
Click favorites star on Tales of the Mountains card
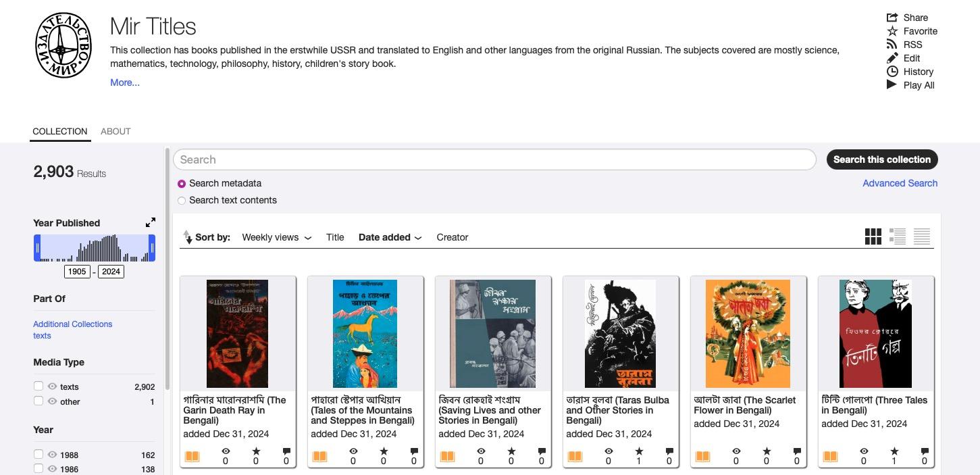pos(384,451)
